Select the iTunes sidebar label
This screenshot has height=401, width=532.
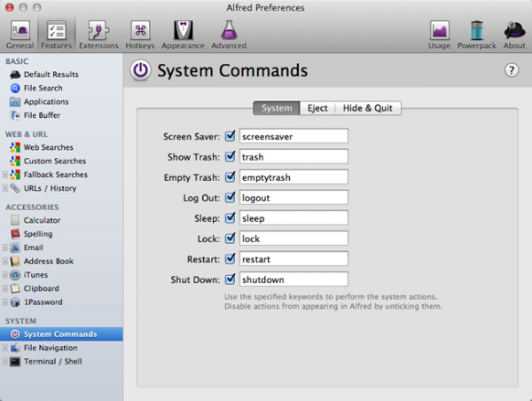click(36, 275)
